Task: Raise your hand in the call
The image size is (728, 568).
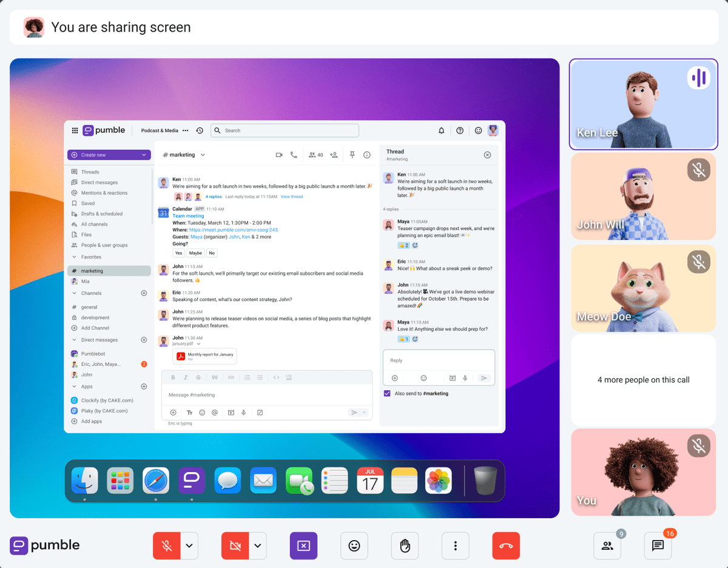Action: pyautogui.click(x=405, y=546)
